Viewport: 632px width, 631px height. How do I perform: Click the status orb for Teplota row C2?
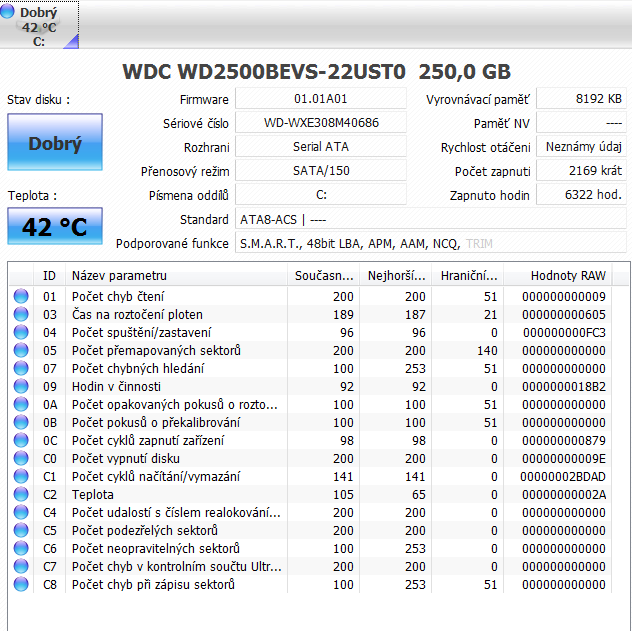[x=21, y=494]
